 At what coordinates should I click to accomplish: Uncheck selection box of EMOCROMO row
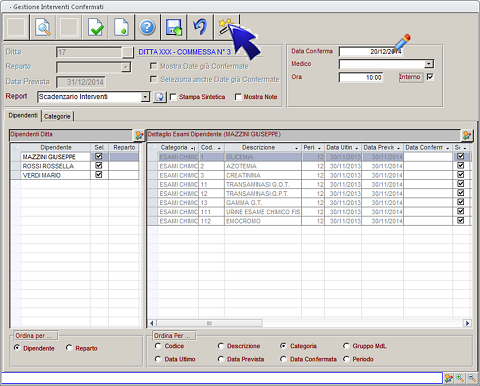coord(461,220)
